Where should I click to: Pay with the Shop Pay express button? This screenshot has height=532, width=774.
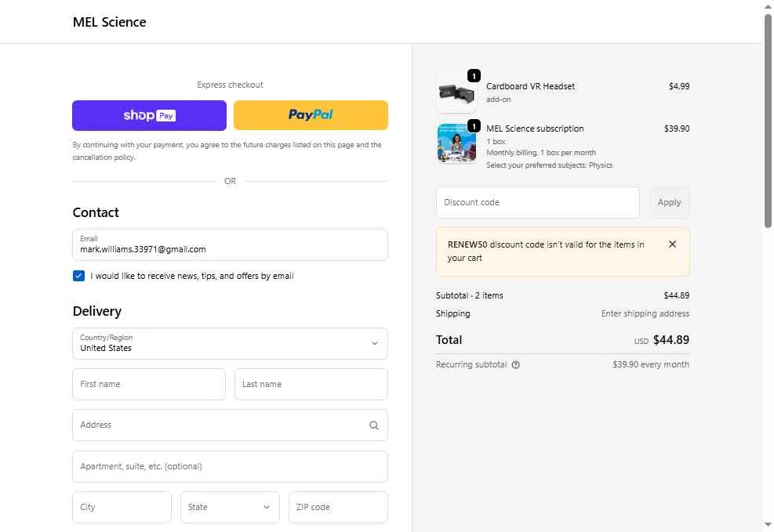point(149,115)
